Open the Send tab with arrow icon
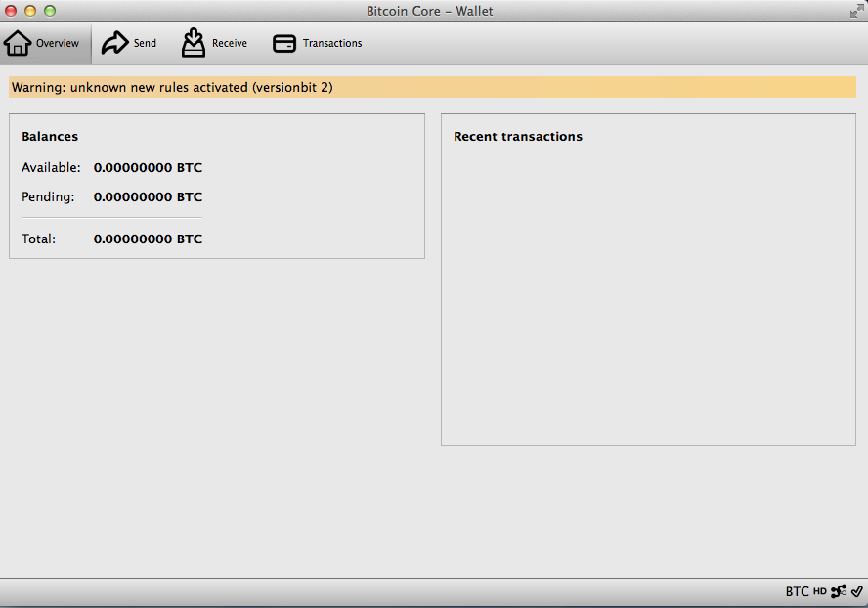The image size is (868, 608). 129,43
